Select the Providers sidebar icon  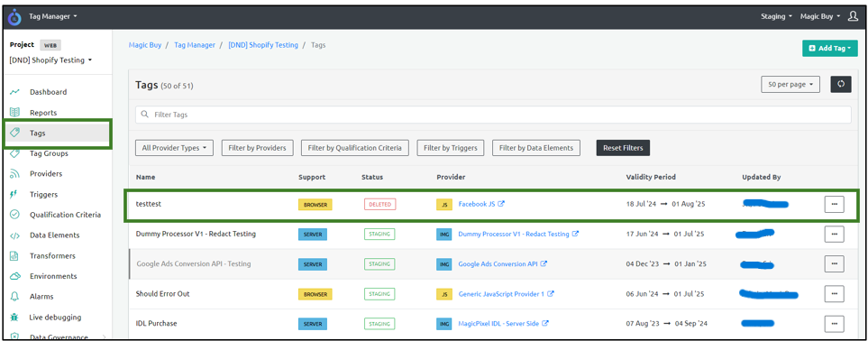15,173
